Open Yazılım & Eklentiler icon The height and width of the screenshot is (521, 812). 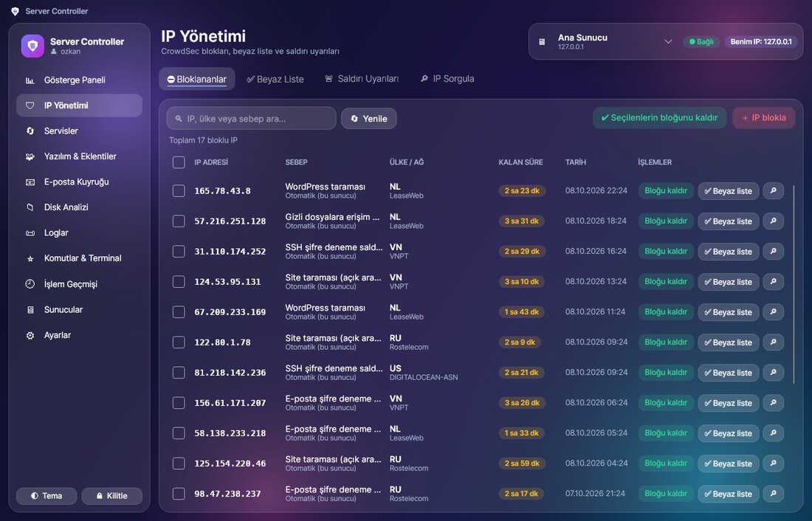pos(30,156)
